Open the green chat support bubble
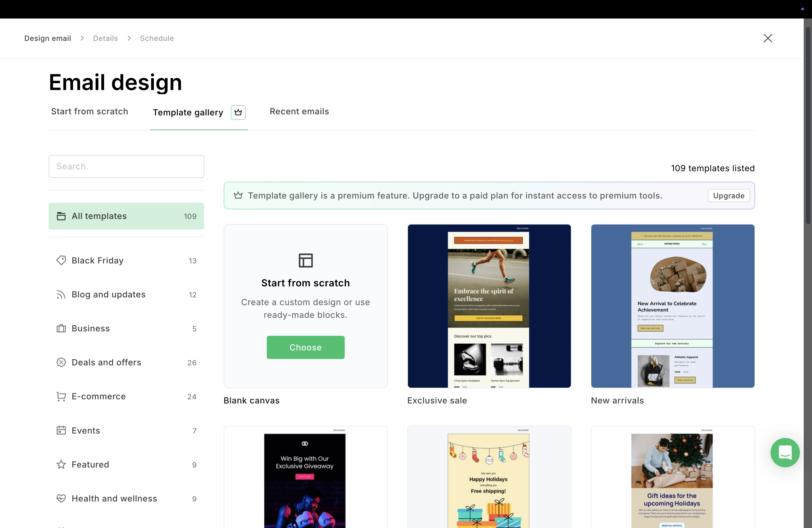This screenshot has width=812, height=528. (x=785, y=452)
